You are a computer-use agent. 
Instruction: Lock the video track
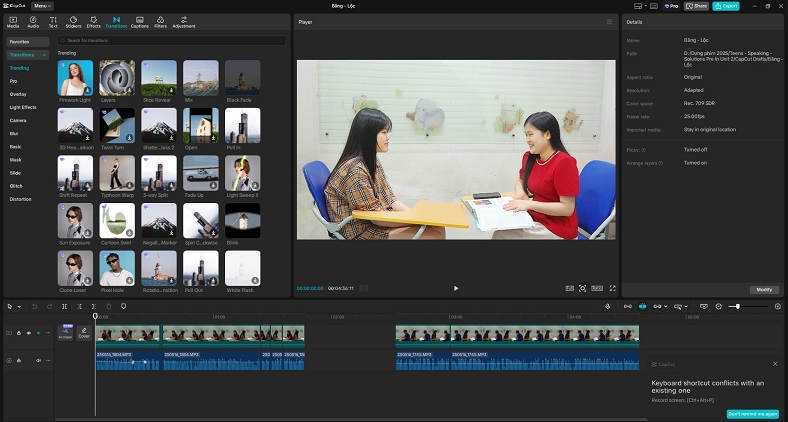19,333
